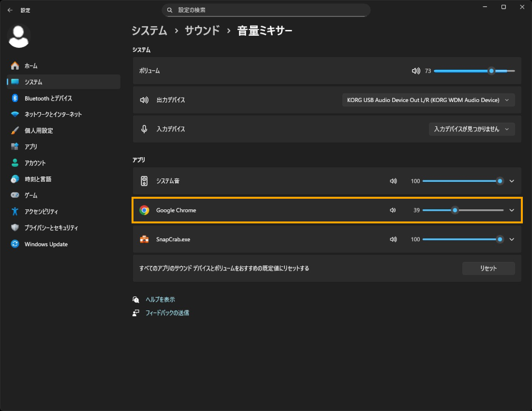The height and width of the screenshot is (411, 532).
Task: Open the 出力デバイス KORG USB Audio dropdown
Action: tap(429, 100)
